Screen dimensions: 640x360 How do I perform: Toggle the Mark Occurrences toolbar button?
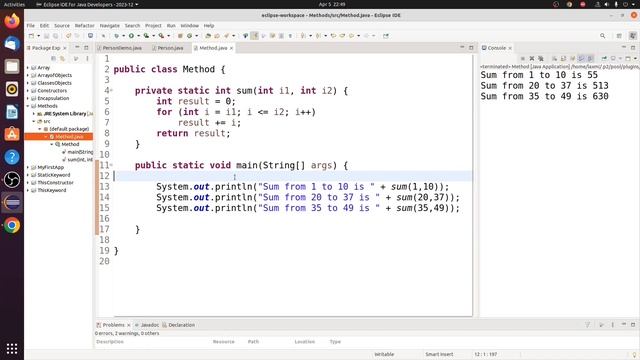click(255, 36)
